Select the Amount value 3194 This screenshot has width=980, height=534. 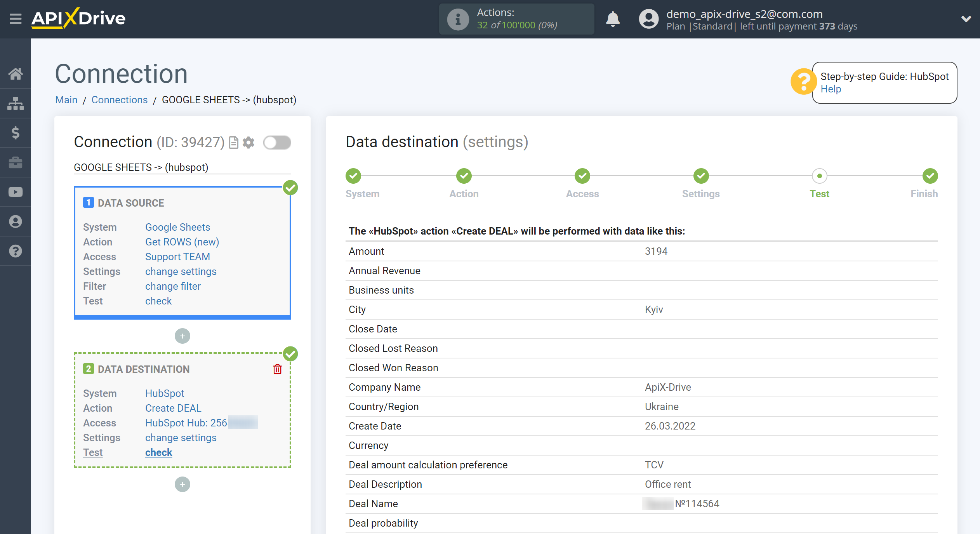coord(656,251)
